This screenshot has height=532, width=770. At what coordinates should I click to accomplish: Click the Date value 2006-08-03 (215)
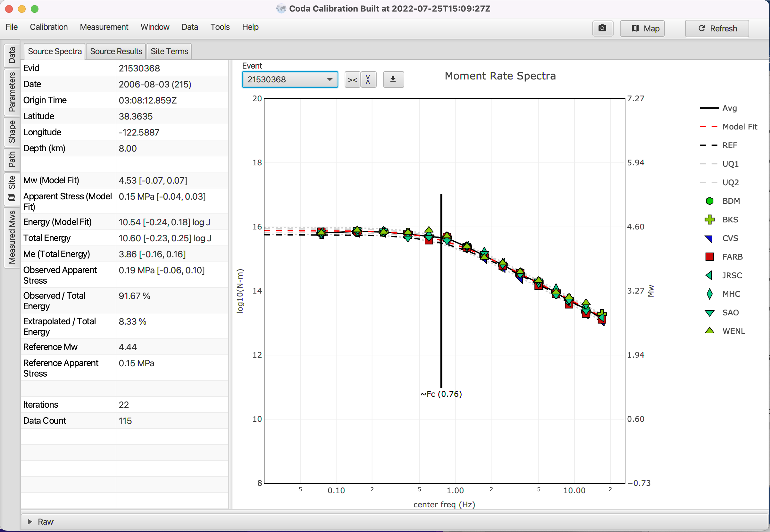point(155,84)
